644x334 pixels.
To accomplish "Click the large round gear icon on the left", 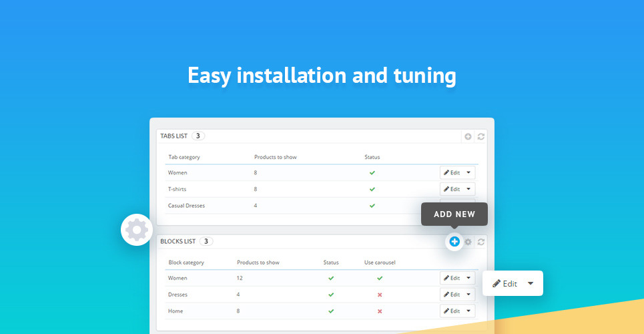I will (137, 230).
